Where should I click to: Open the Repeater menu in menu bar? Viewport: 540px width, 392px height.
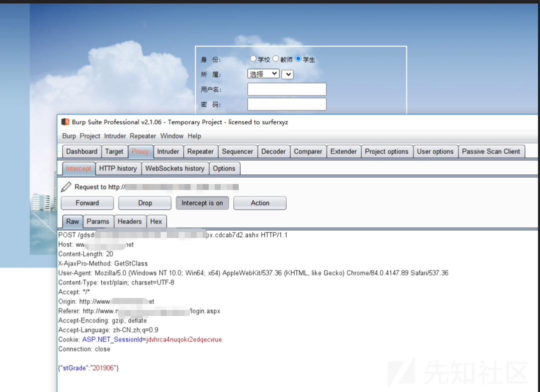point(143,136)
